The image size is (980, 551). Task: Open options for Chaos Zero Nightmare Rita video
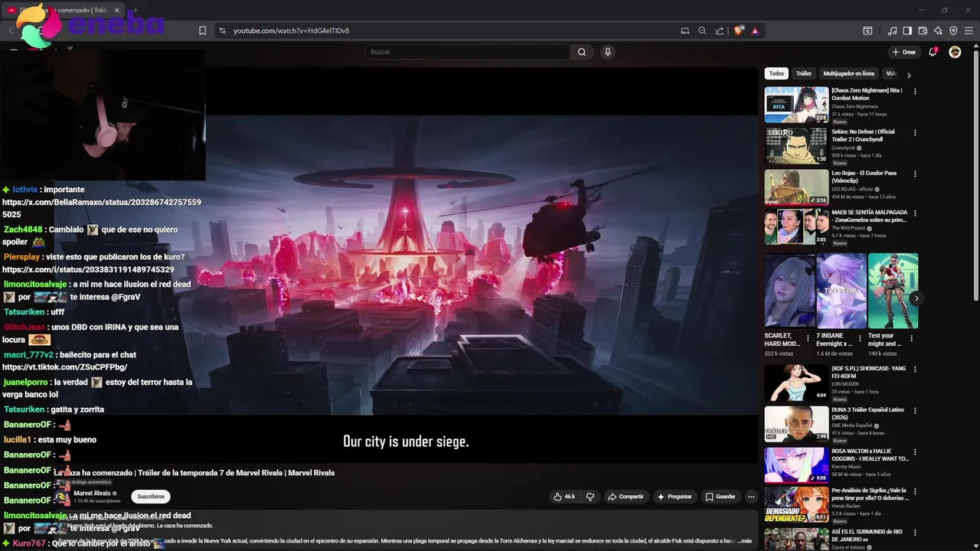coord(915,91)
